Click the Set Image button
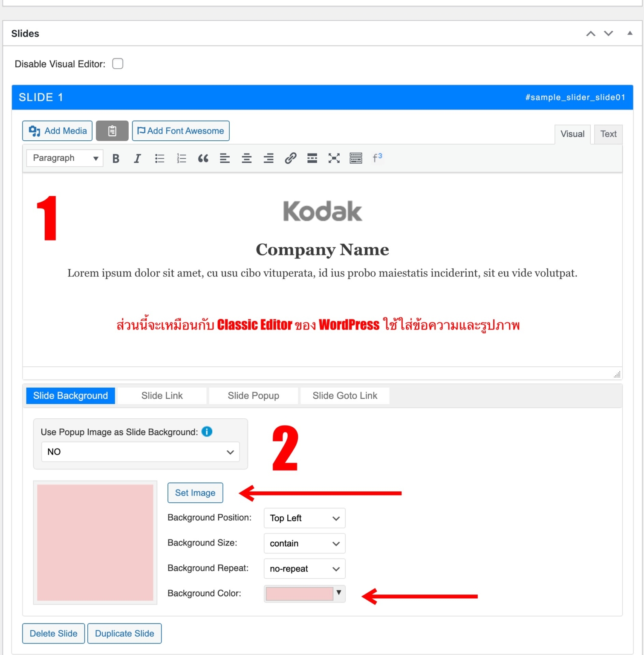 (195, 493)
